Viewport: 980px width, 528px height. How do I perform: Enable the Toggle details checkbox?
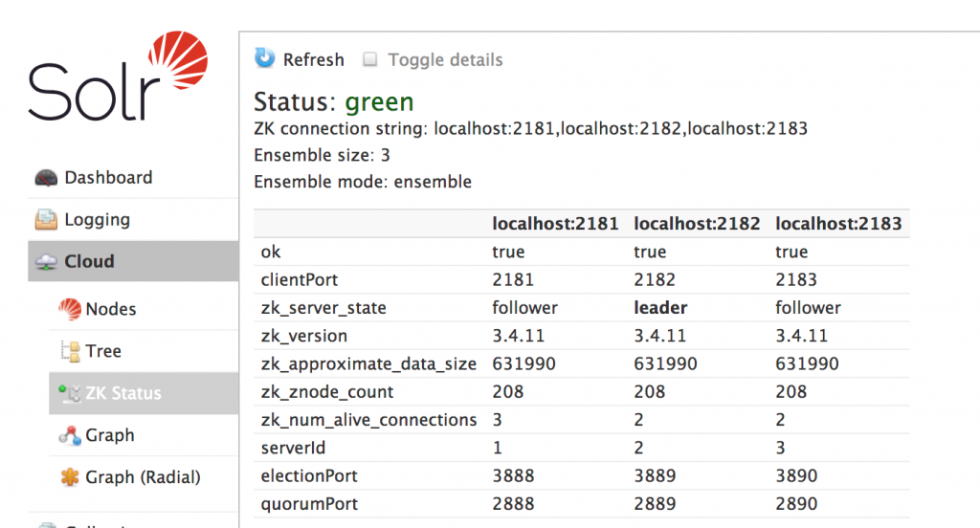370,60
